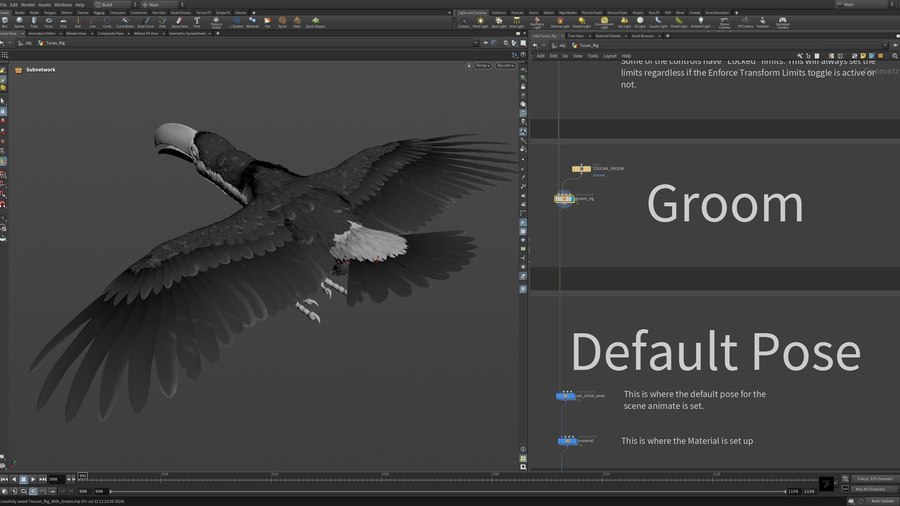Add a Gamepad Camera from the shelf
The width and height of the screenshot is (900, 506).
pyautogui.click(x=783, y=22)
